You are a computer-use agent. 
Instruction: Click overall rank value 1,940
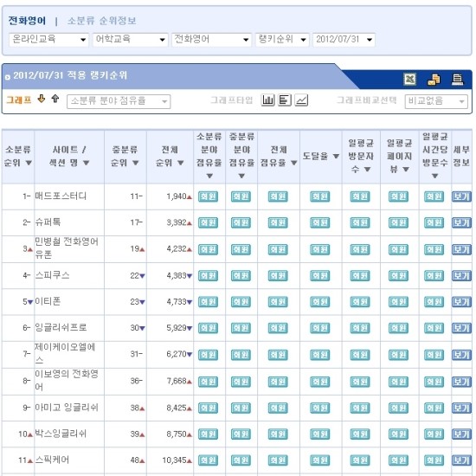pos(177,196)
